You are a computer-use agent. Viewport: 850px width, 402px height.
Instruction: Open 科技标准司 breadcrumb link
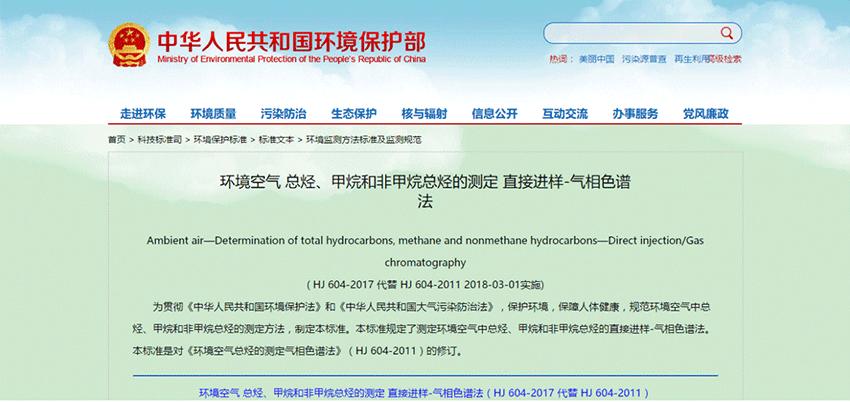pyautogui.click(x=159, y=140)
